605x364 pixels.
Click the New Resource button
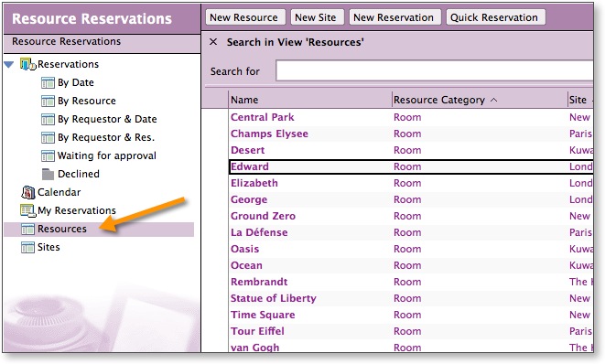point(245,17)
